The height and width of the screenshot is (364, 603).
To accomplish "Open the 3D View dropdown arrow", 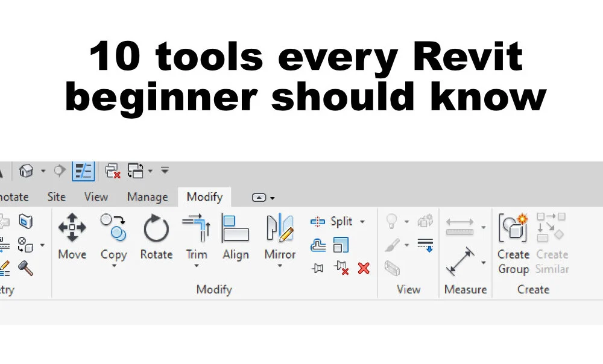I will pos(43,171).
